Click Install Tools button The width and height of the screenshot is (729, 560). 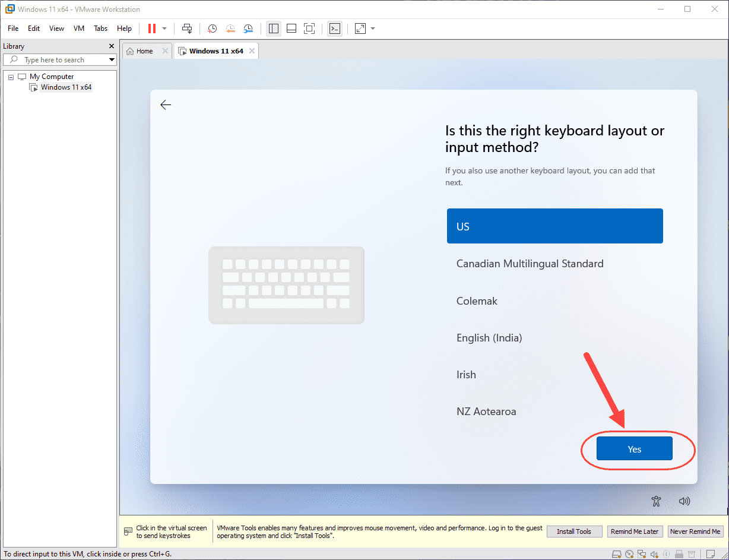(574, 531)
